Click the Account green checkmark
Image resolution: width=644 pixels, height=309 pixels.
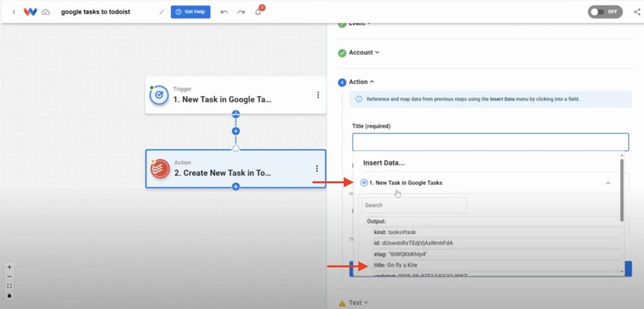coord(341,53)
